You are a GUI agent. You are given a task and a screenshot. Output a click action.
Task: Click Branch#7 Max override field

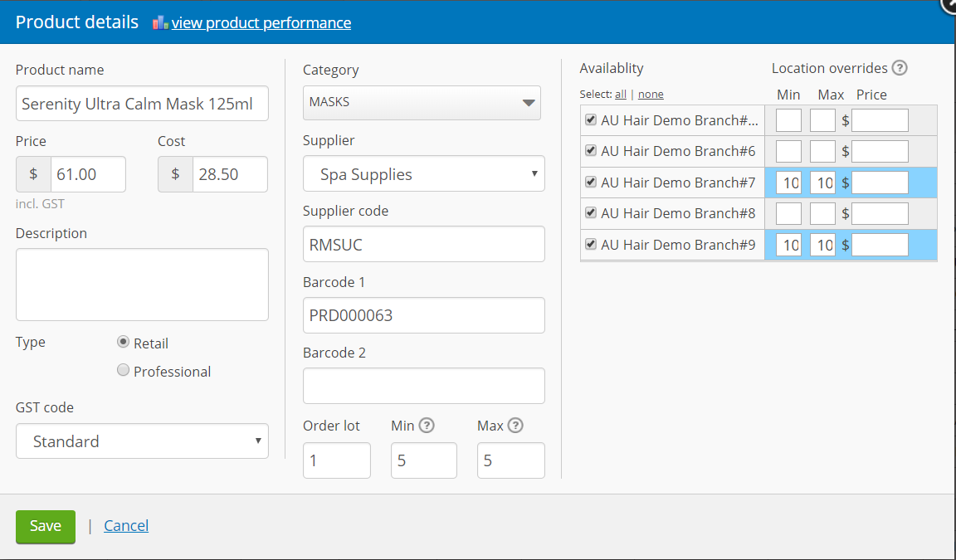tap(822, 183)
